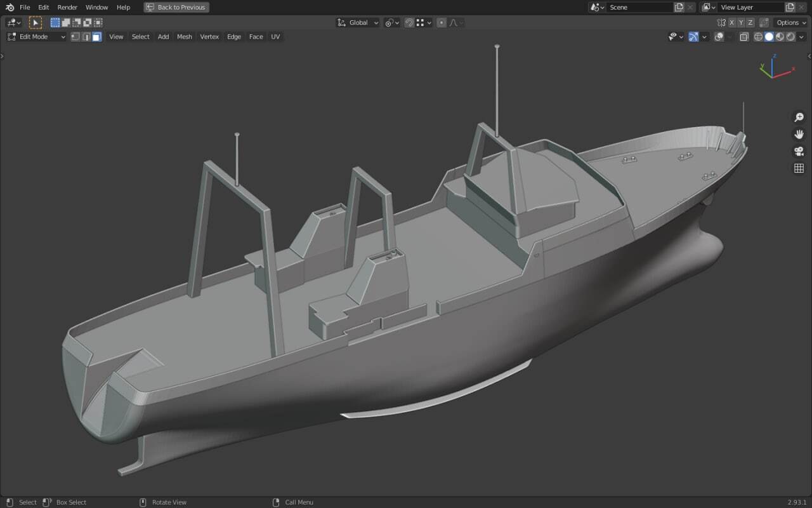Screen dimensions: 812x508
Task: Open proportional editing falloff dropdown
Action: click(x=456, y=22)
